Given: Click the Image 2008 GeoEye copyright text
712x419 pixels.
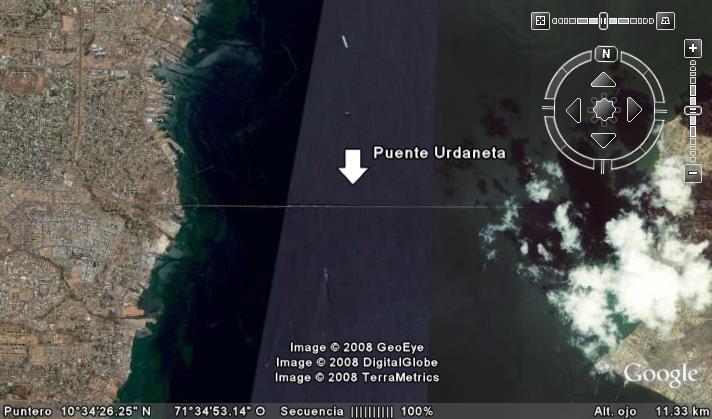Looking at the screenshot, I should 357,347.
